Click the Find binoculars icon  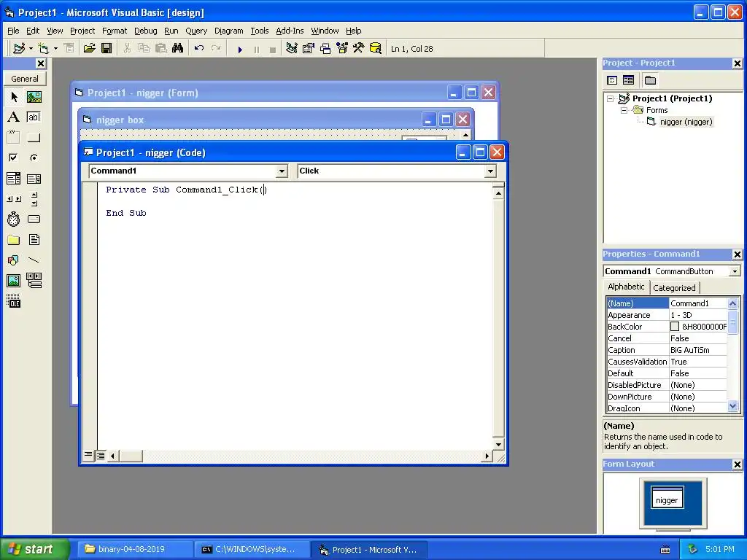pos(178,49)
